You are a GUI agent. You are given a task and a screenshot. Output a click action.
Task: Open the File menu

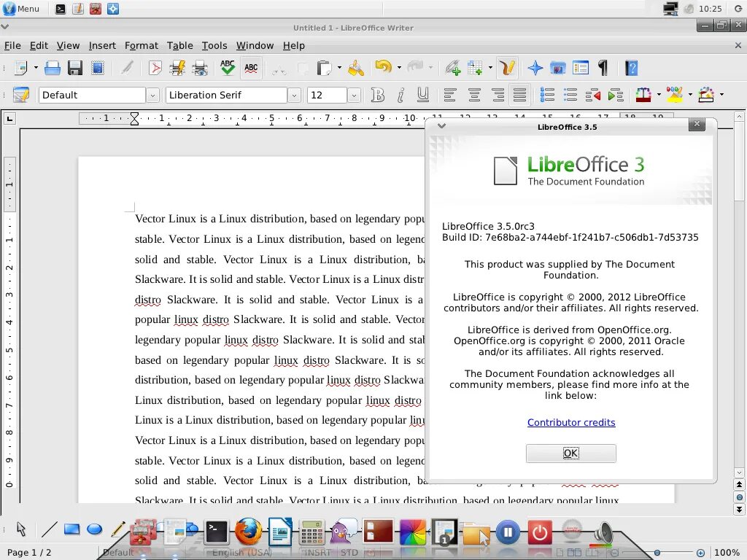(x=12, y=46)
